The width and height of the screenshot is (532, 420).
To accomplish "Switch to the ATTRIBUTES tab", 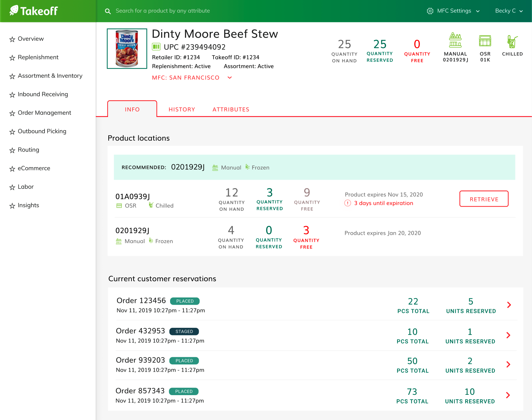I will coord(231,109).
